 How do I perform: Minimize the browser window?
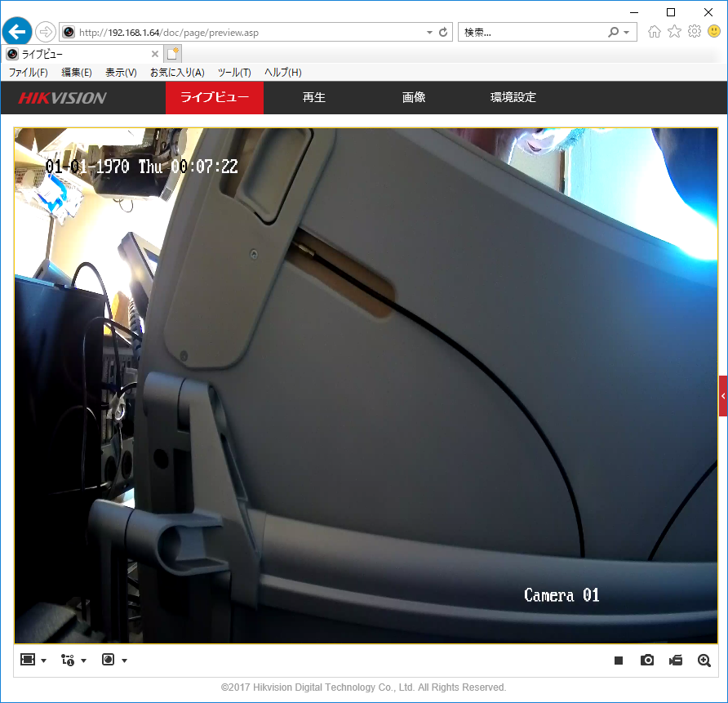(634, 12)
